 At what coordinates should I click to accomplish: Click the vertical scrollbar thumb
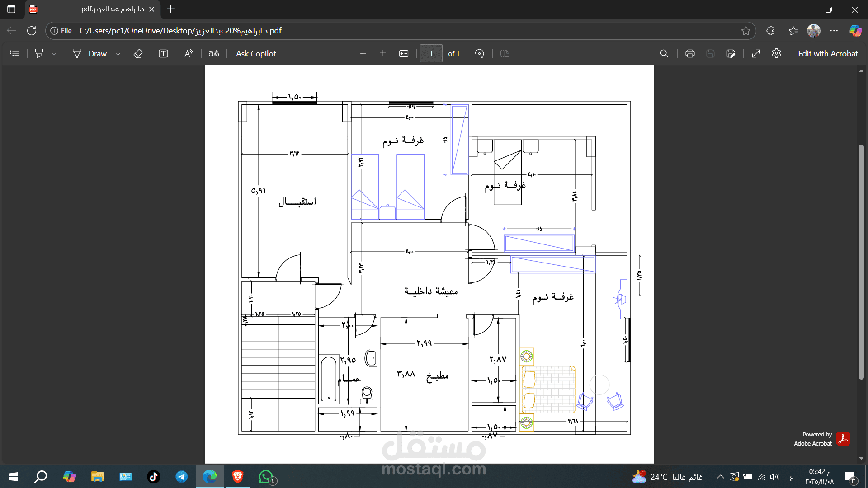point(861,262)
